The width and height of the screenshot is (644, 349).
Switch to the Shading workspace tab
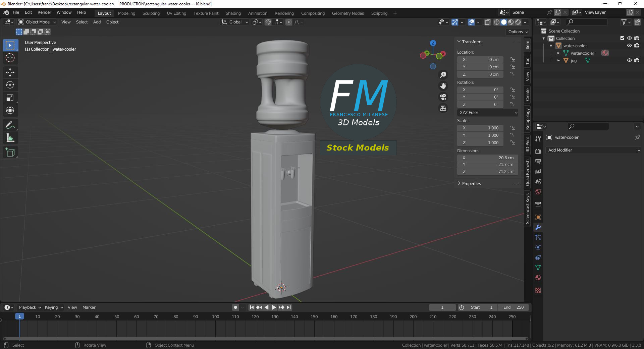pyautogui.click(x=233, y=13)
